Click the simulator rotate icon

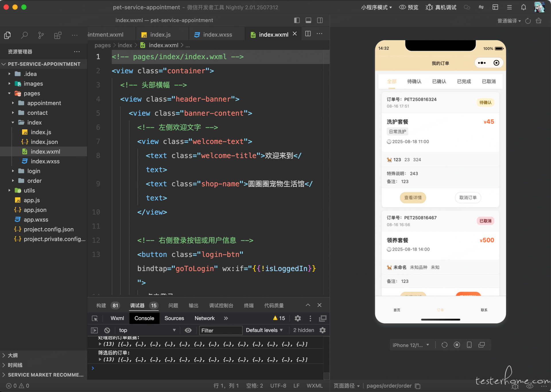pyautogui.click(x=445, y=345)
